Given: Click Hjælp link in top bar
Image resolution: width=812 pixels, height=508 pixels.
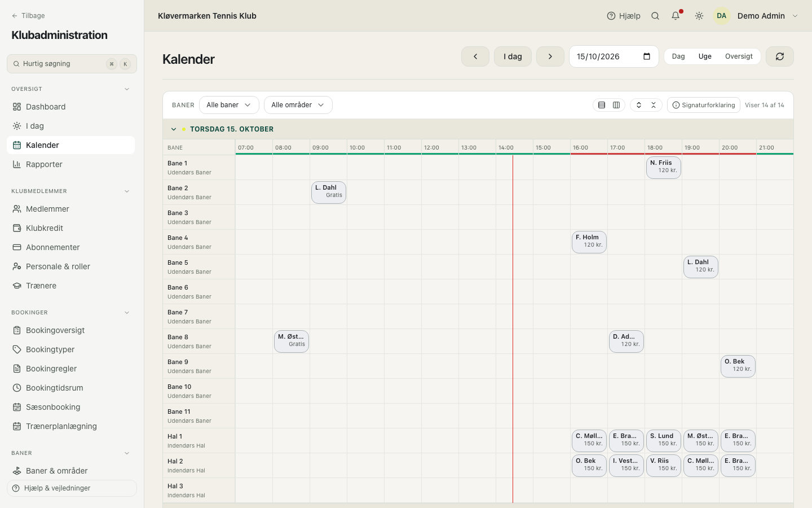Looking at the screenshot, I should (x=624, y=16).
